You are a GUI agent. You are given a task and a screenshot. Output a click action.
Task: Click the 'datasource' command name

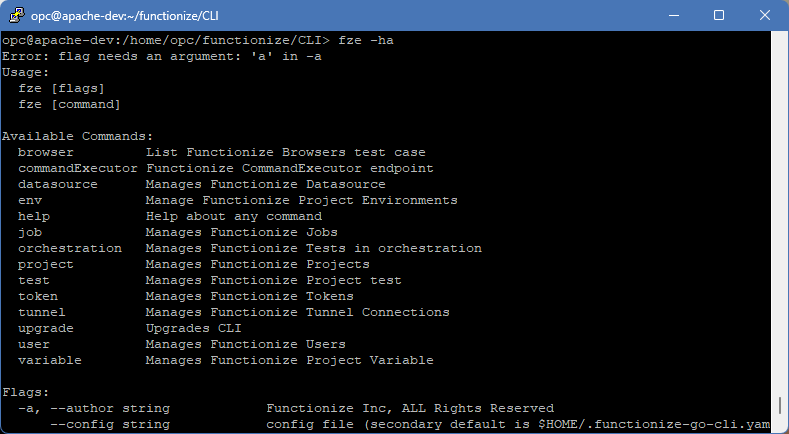coord(57,184)
